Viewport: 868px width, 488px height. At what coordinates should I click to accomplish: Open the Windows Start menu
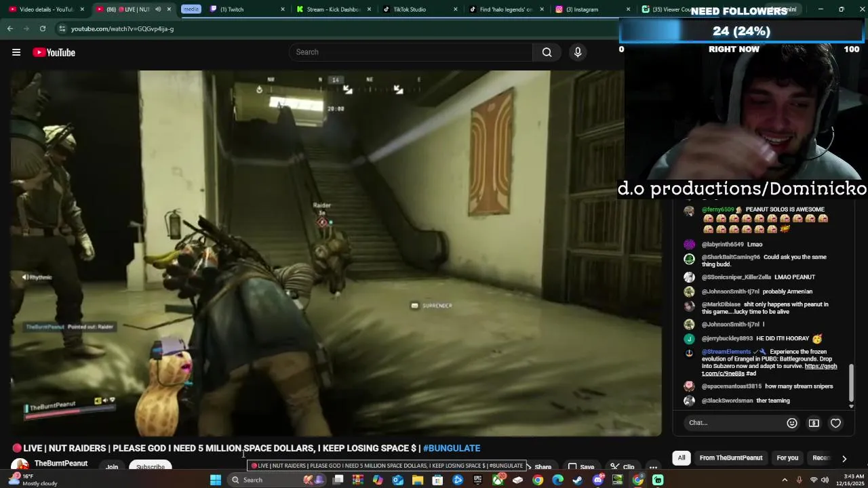(216, 480)
